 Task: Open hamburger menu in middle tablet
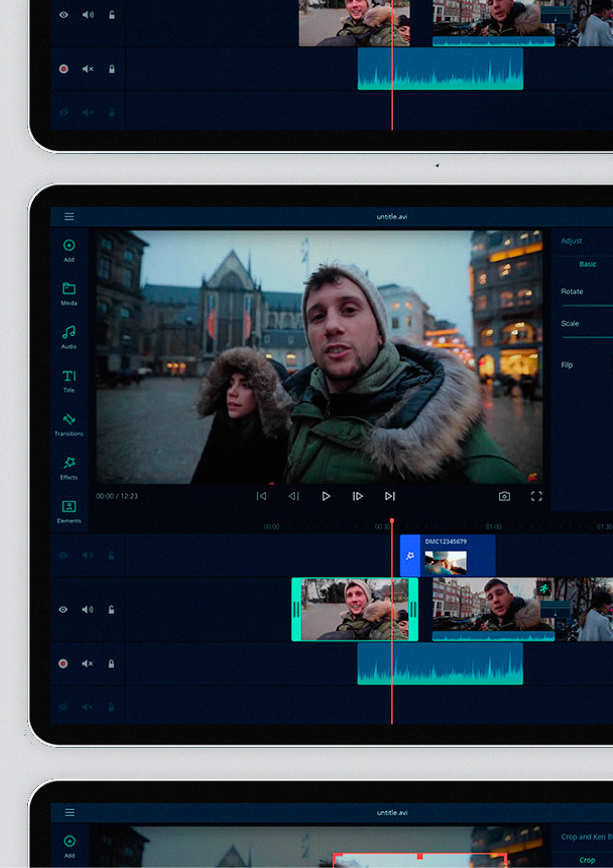[x=69, y=216]
